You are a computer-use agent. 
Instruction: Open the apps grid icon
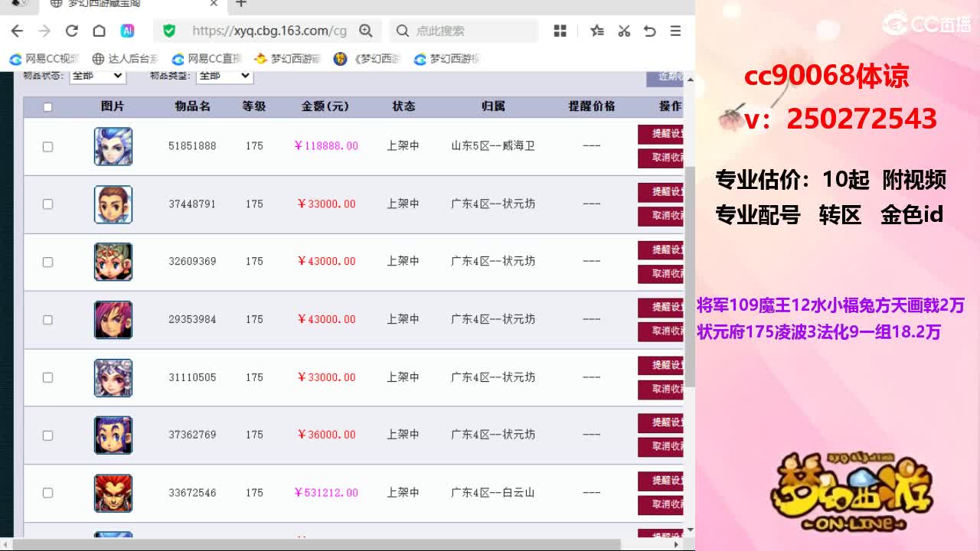(560, 31)
